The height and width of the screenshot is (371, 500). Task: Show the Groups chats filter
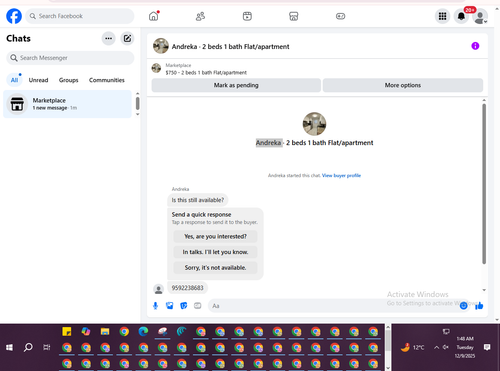pyautogui.click(x=68, y=80)
